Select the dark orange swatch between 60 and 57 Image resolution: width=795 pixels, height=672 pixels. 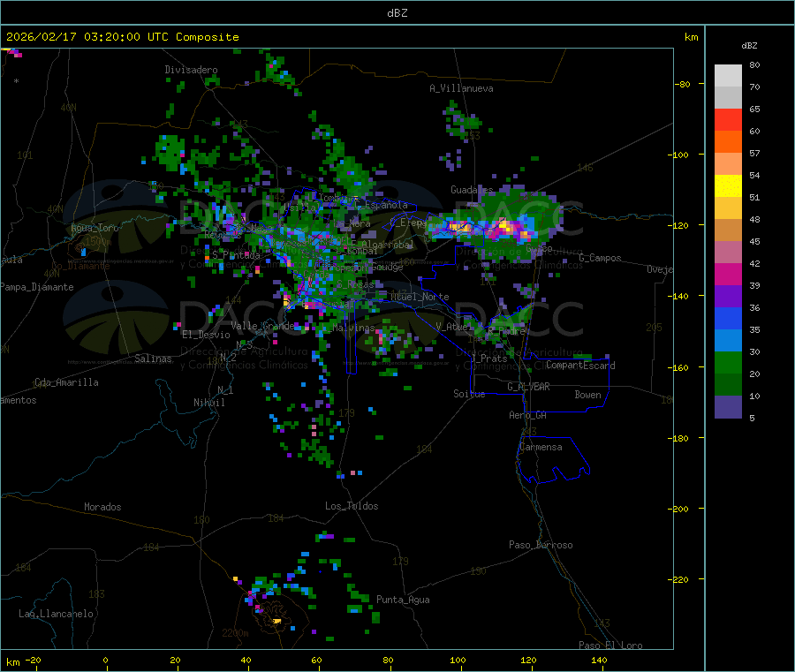(728, 142)
